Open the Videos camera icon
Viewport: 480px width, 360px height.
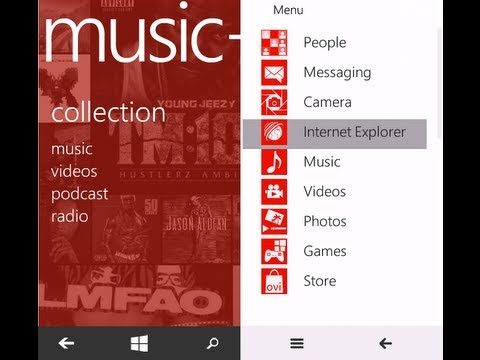274,192
